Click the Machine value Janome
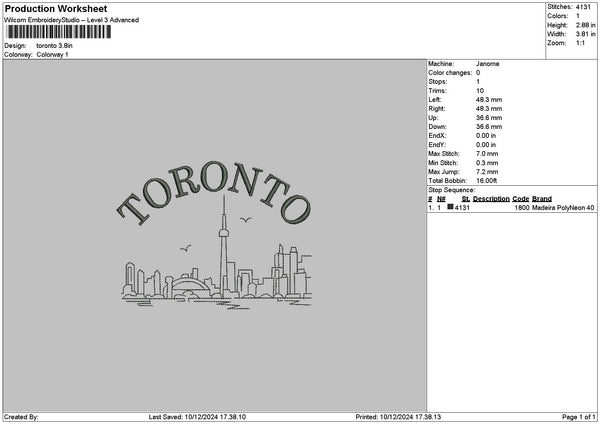Image resolution: width=600 pixels, height=424 pixels. point(488,64)
